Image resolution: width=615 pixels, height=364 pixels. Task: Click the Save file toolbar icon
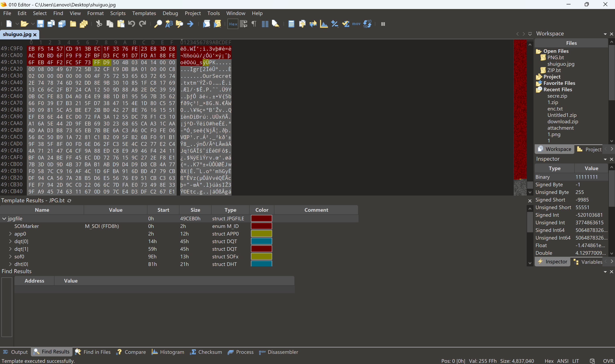pos(40,24)
